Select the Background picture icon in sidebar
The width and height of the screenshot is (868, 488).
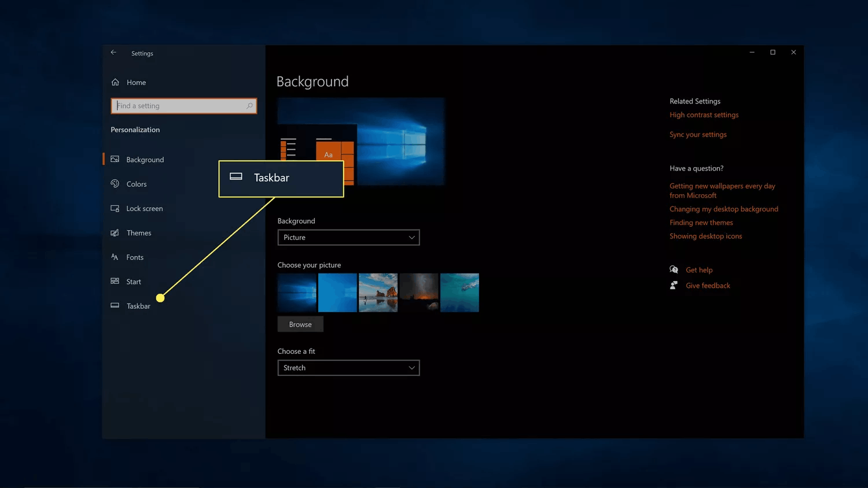pyautogui.click(x=115, y=159)
